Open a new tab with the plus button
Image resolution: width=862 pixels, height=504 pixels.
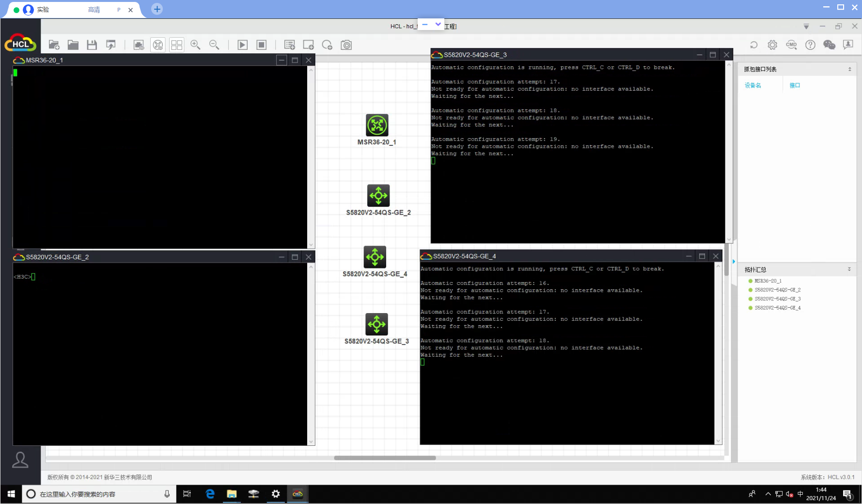pos(157,9)
